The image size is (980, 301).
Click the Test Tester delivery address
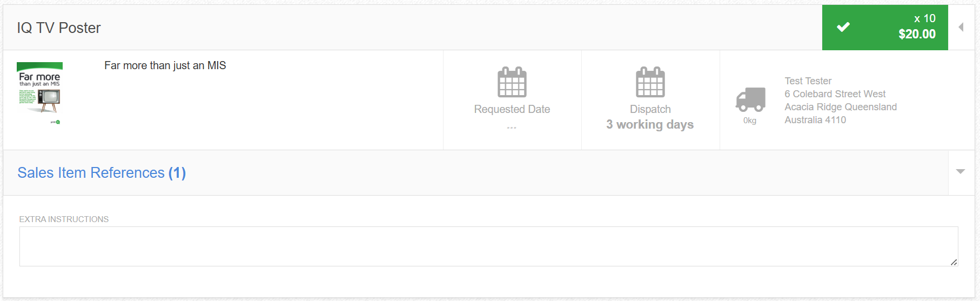[x=841, y=101]
